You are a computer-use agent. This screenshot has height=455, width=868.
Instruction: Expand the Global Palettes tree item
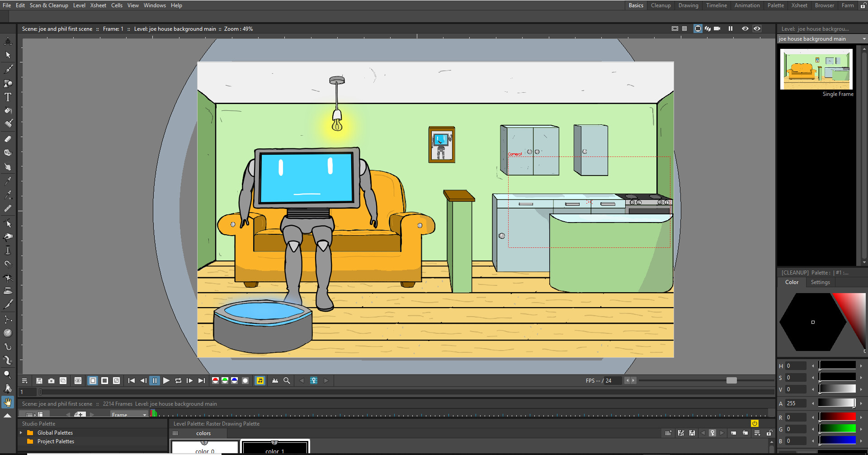21,433
